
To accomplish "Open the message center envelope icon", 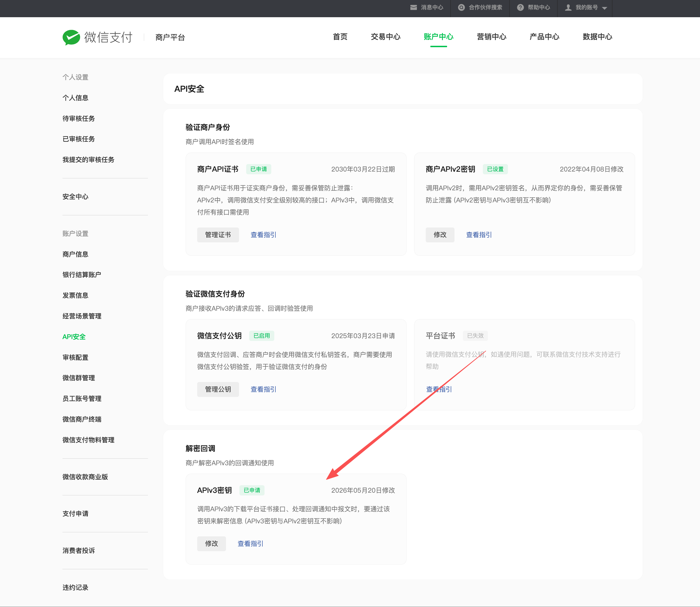I will click(413, 7).
